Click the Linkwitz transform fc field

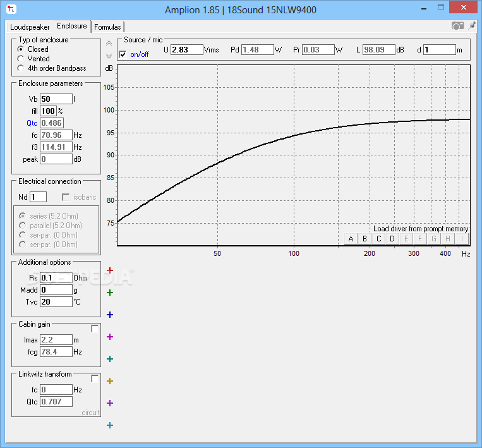point(56,390)
